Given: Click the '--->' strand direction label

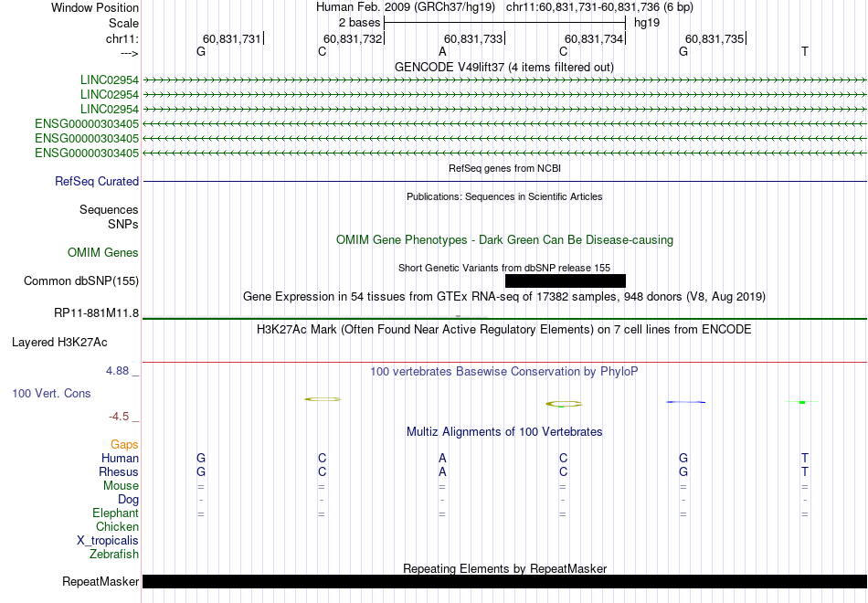Looking at the screenshot, I should (x=129, y=53).
